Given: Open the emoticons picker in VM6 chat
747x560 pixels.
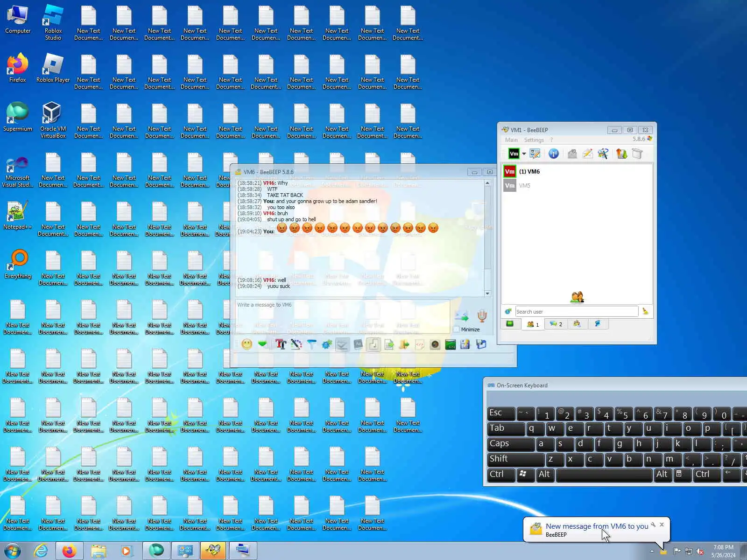Looking at the screenshot, I should 247,344.
